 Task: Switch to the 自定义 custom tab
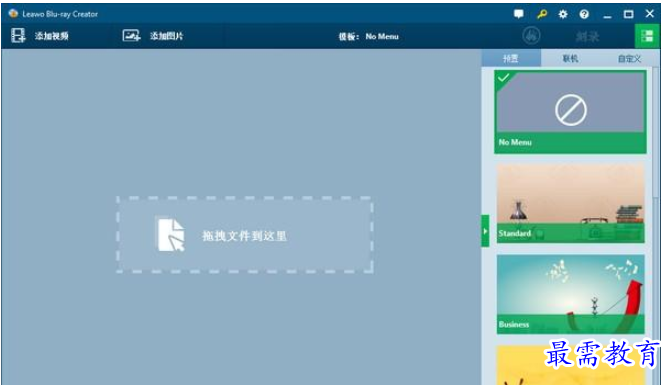(629, 59)
